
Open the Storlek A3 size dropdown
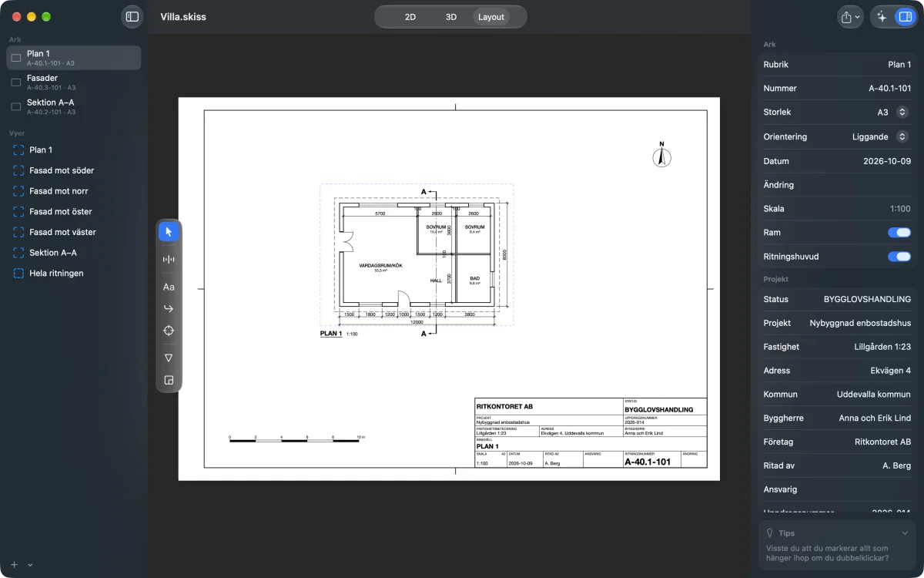(902, 112)
